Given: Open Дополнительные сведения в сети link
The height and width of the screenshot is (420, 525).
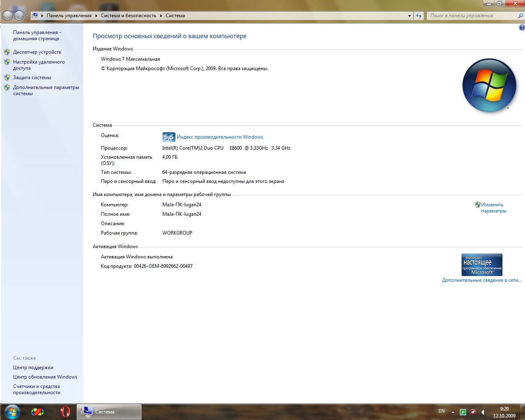Looking at the screenshot, I should (482, 280).
